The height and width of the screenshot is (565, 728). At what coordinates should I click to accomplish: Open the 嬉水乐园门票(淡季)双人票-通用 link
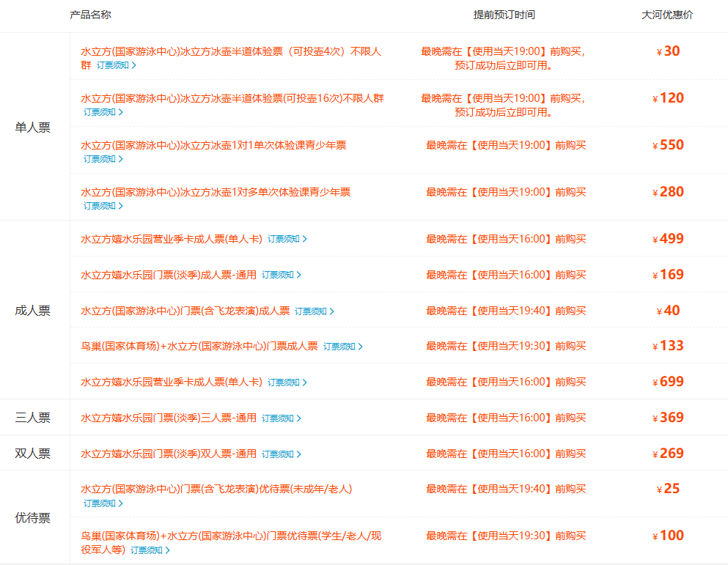[169, 454]
